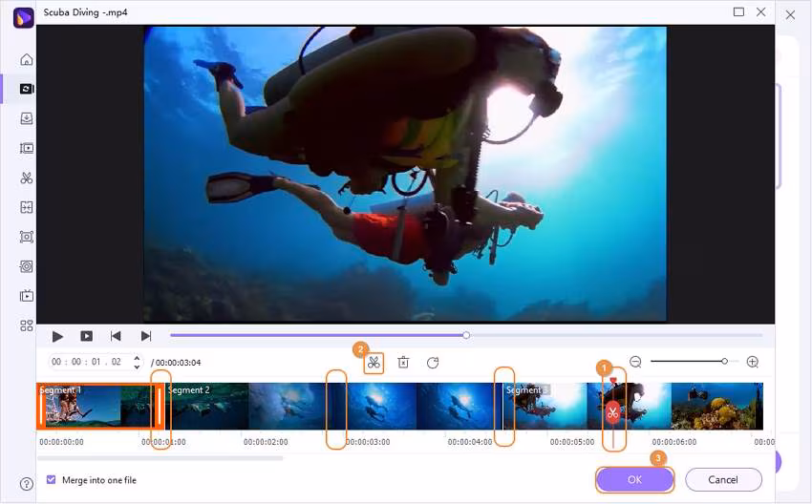Click the coral reef thumbnail in the timeline
812x504 pixels.
pos(717,407)
